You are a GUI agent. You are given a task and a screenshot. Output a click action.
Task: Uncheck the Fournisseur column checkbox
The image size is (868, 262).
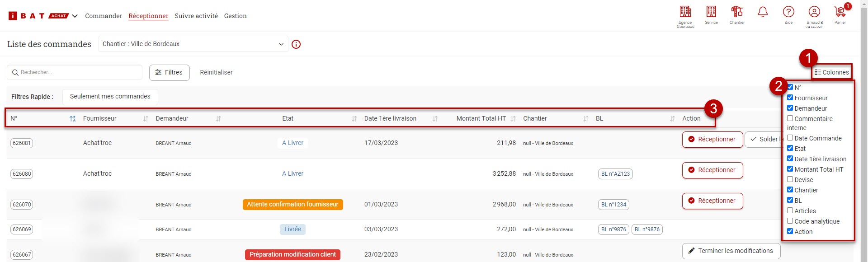point(790,98)
